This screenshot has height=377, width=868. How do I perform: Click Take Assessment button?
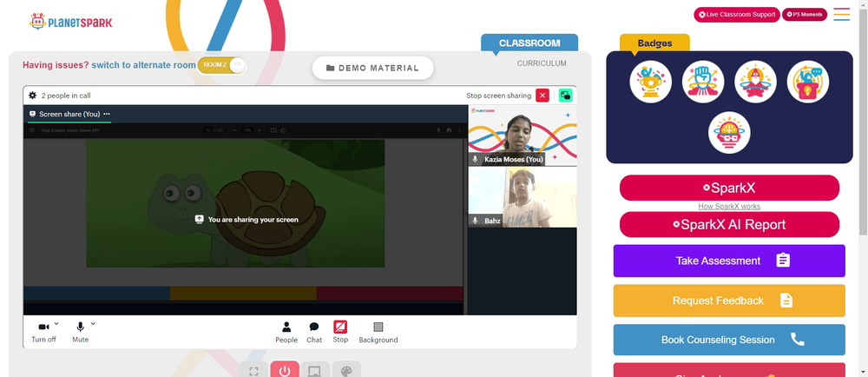(x=729, y=261)
